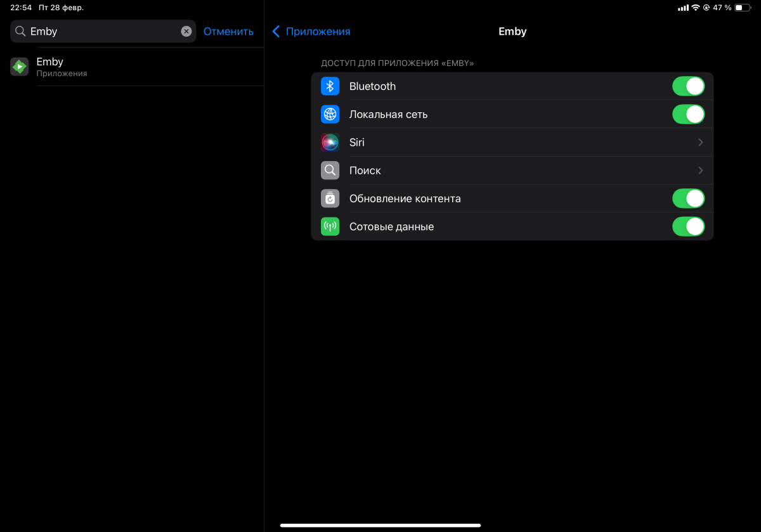This screenshot has height=532, width=761.
Task: Click the Поиск row label
Action: click(365, 171)
